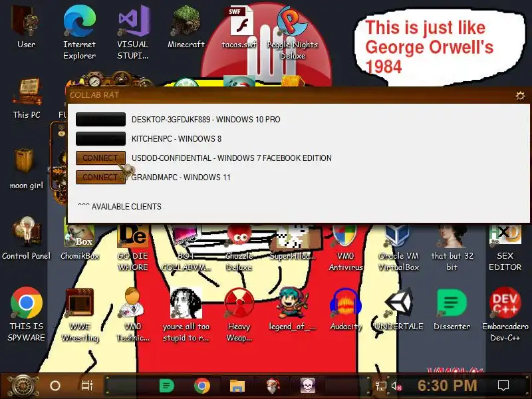The image size is (532, 399).
Task: Open COLLAB RAT settings gear
Action: [x=520, y=95]
